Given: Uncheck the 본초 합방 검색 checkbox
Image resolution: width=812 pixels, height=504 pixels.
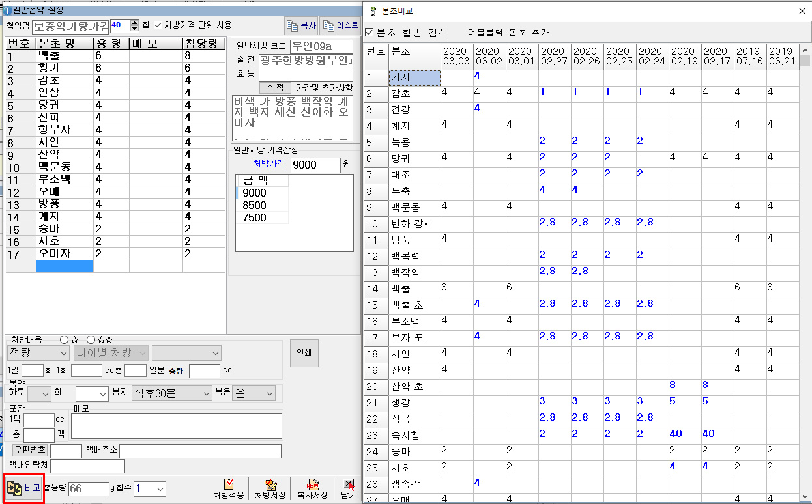Looking at the screenshot, I should [x=370, y=32].
